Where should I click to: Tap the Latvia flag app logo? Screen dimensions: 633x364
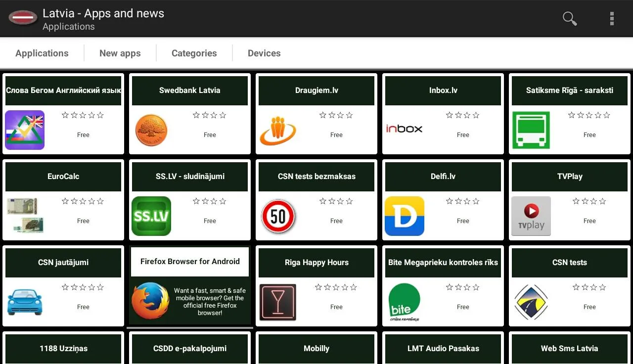(23, 18)
